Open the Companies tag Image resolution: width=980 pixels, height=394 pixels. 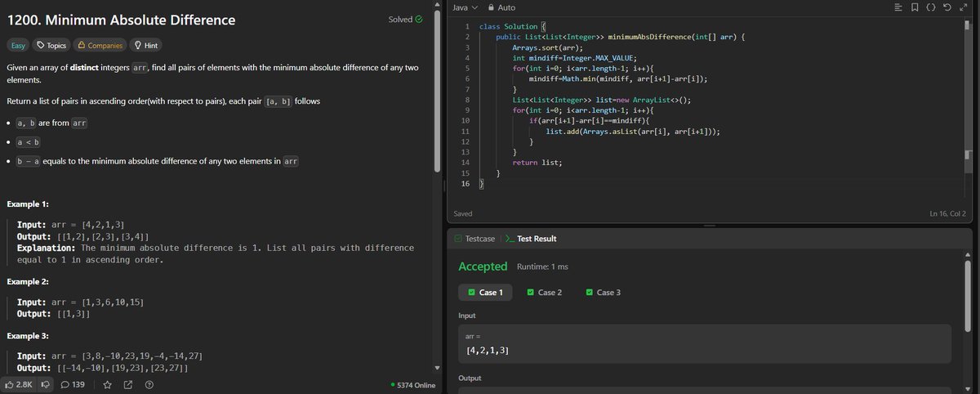(100, 46)
